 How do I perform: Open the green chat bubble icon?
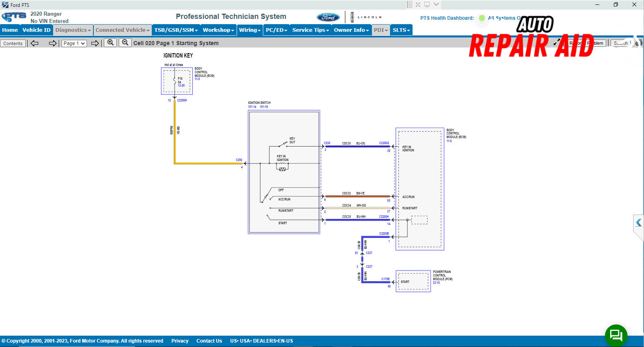(616, 335)
